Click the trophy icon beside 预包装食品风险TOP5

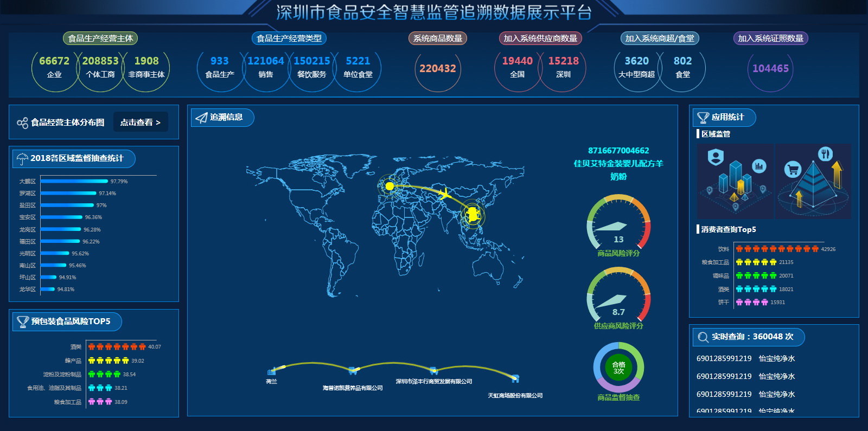coord(23,322)
